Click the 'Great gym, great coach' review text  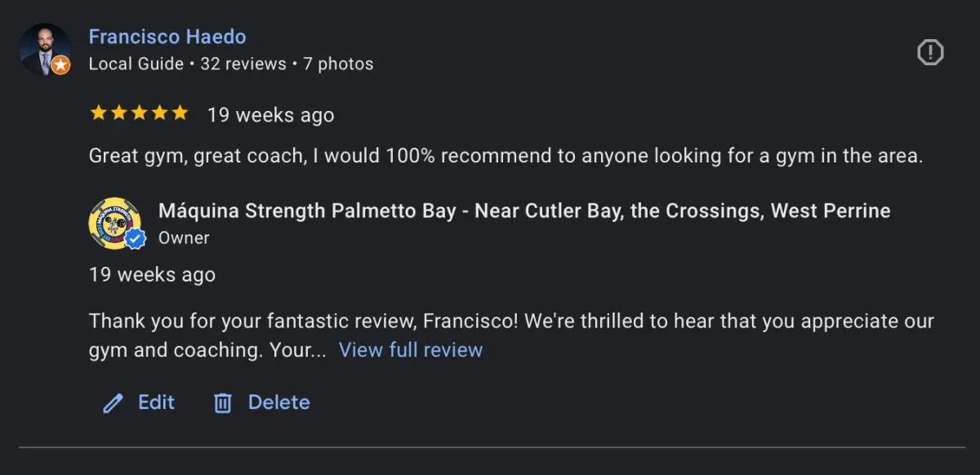tap(506, 156)
